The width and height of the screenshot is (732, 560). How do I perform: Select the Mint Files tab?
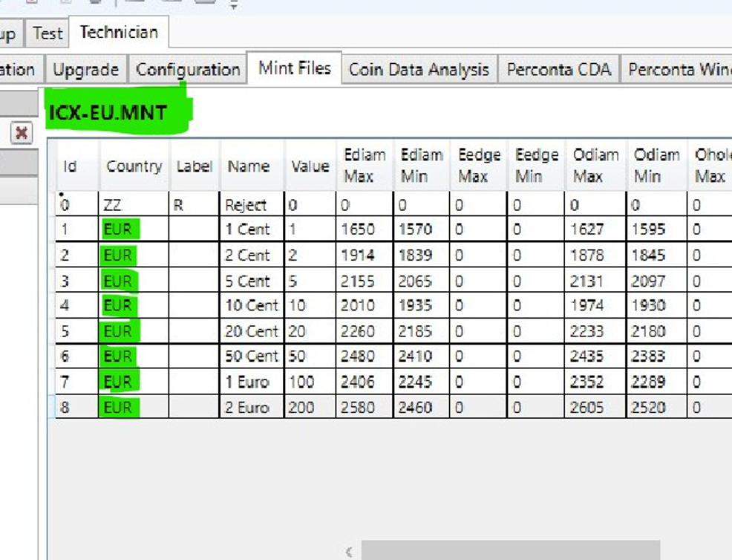295,68
